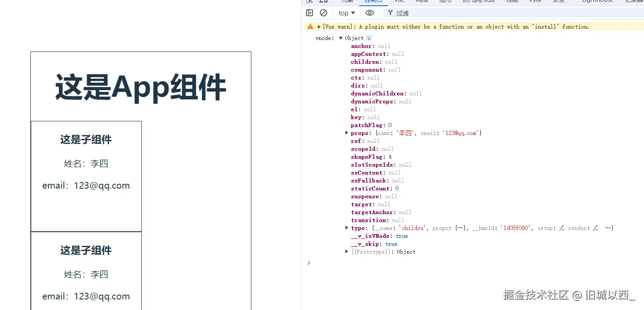Click the info badge beside Object
This screenshot has height=310, width=644.
click(x=369, y=38)
